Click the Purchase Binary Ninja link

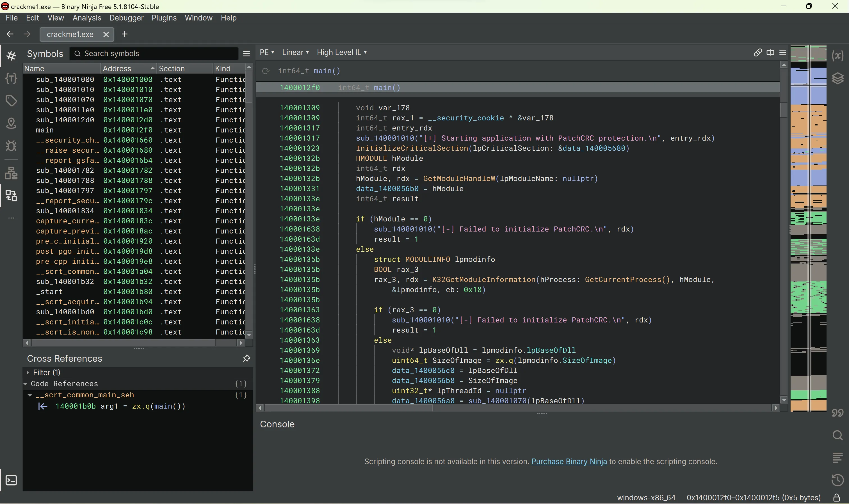click(569, 462)
